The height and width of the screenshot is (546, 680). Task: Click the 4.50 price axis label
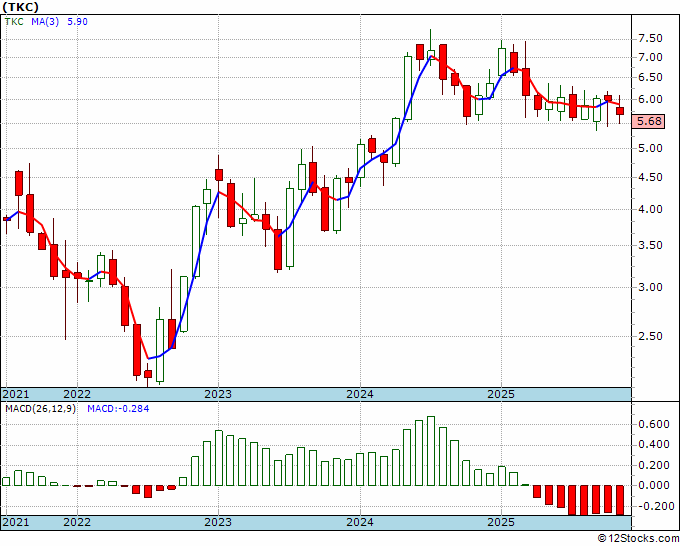pyautogui.click(x=650, y=177)
